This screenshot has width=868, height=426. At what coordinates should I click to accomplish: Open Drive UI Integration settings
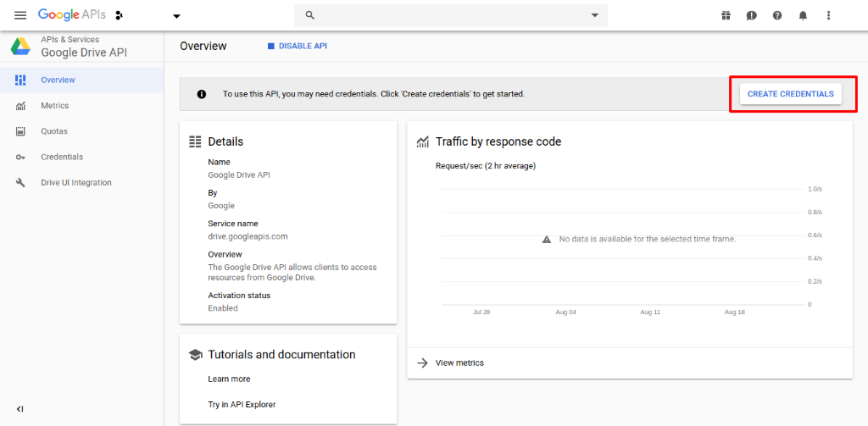click(x=75, y=183)
